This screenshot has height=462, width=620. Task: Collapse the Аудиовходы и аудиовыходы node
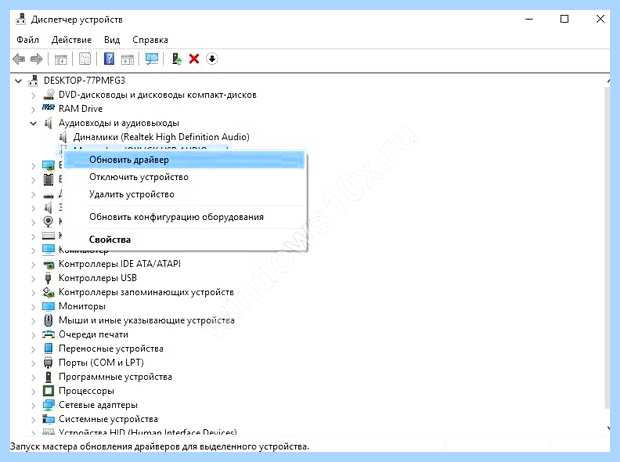(x=33, y=123)
